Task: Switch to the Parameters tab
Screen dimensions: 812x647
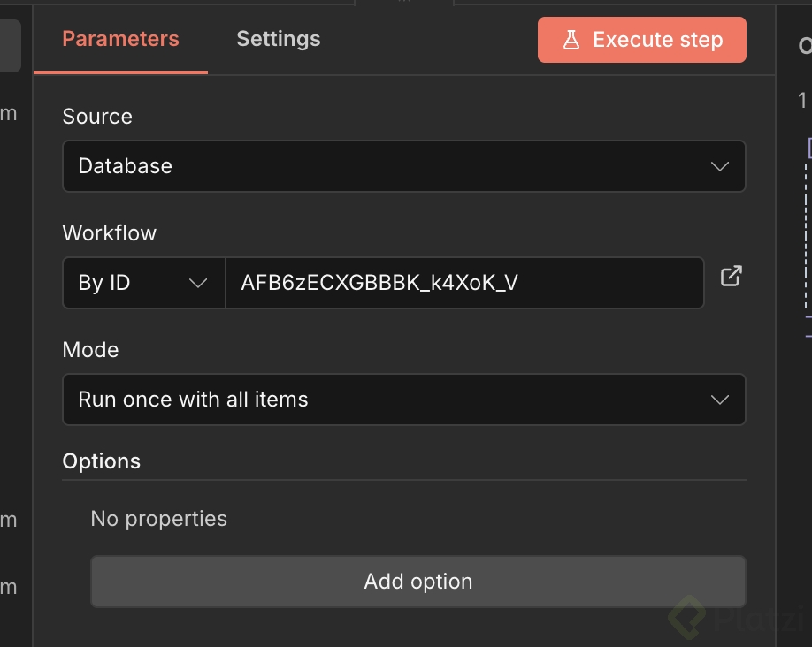Action: pyautogui.click(x=120, y=39)
